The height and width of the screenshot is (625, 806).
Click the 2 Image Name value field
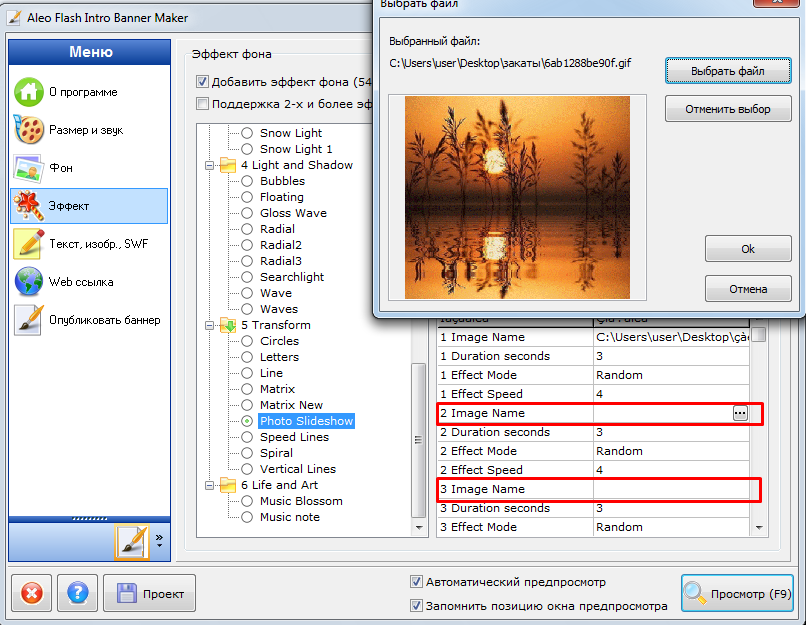pyautogui.click(x=663, y=413)
